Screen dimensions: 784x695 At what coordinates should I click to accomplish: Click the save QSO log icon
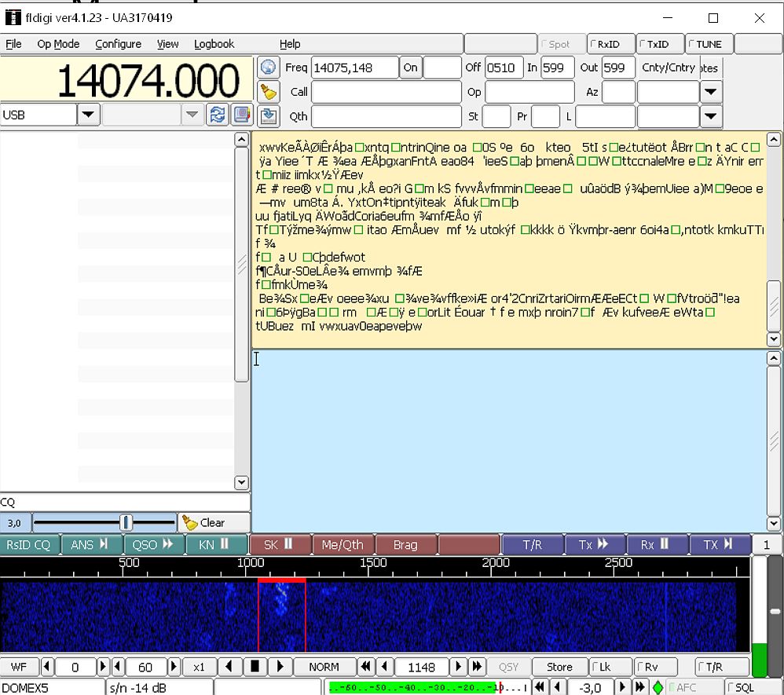point(269,116)
